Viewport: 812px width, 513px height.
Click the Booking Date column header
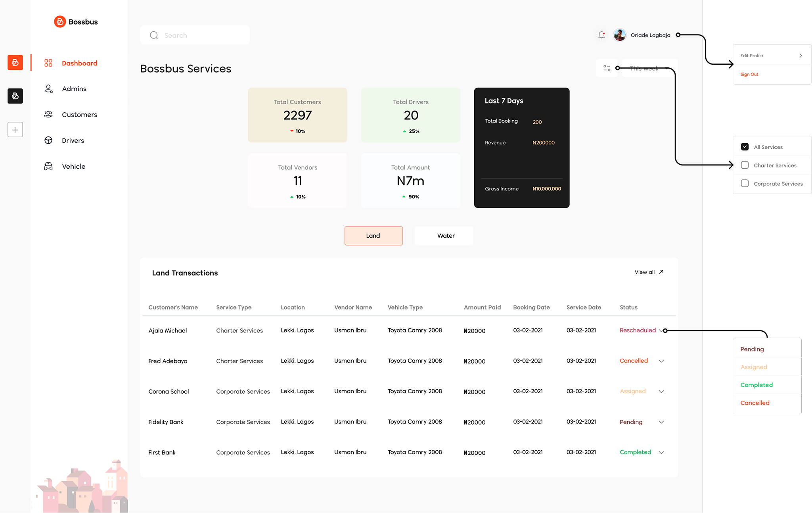pyautogui.click(x=531, y=307)
